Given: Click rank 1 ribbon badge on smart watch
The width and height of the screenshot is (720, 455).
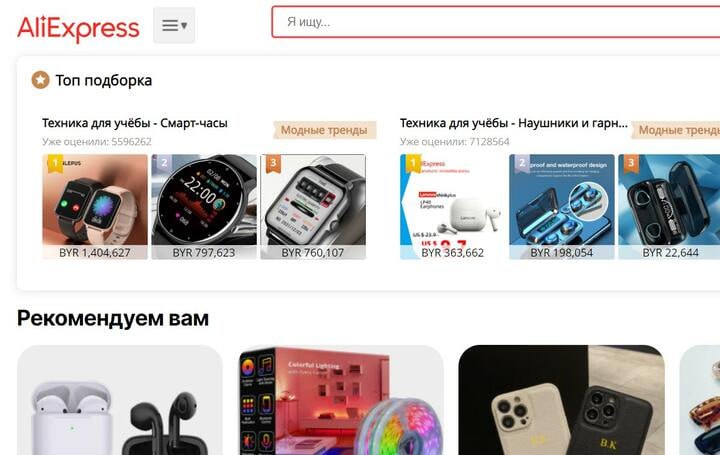Looking at the screenshot, I should [55, 163].
